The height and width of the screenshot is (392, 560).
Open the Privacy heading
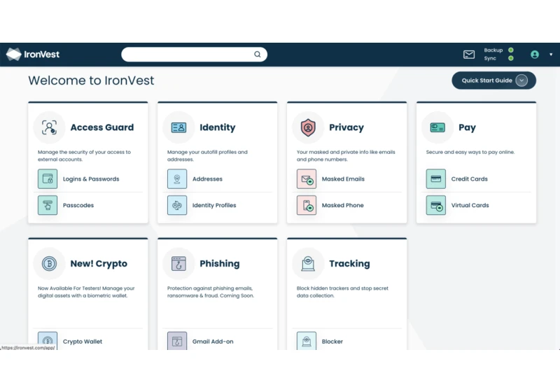point(346,127)
